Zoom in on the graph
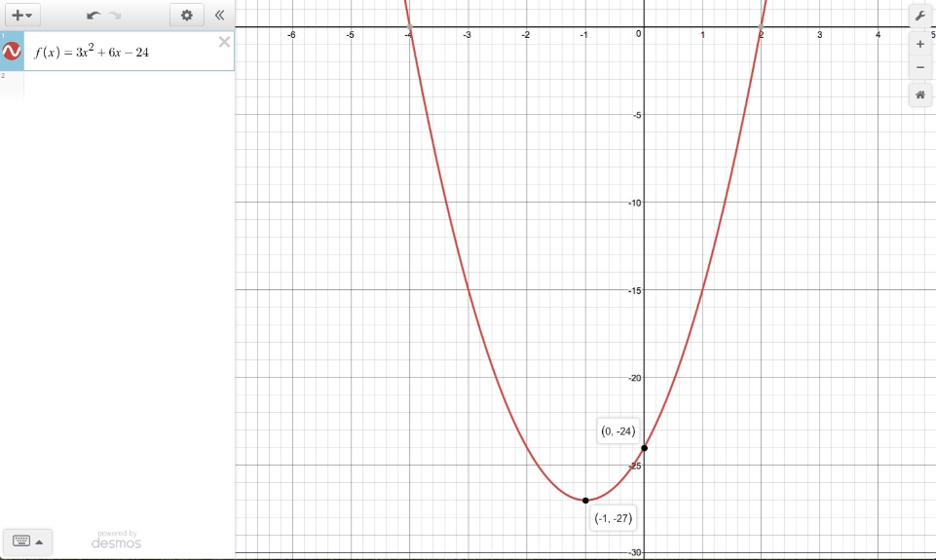This screenshot has width=936, height=560. pyautogui.click(x=919, y=44)
